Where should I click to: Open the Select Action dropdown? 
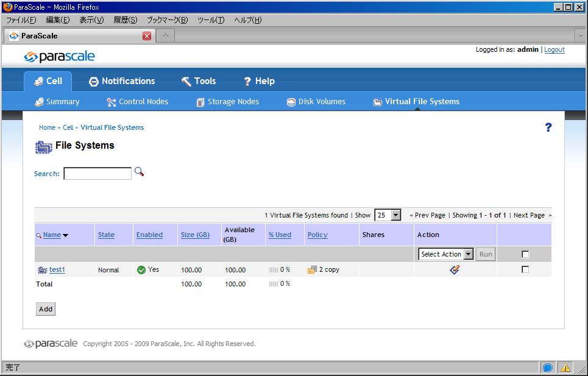pyautogui.click(x=446, y=254)
